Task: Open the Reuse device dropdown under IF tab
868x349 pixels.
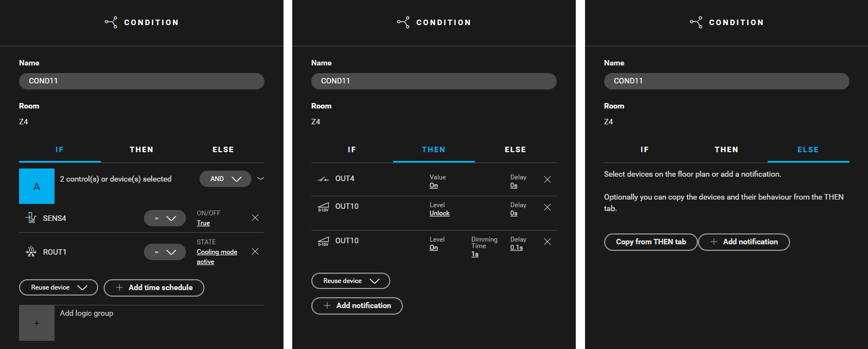Action: (x=58, y=287)
